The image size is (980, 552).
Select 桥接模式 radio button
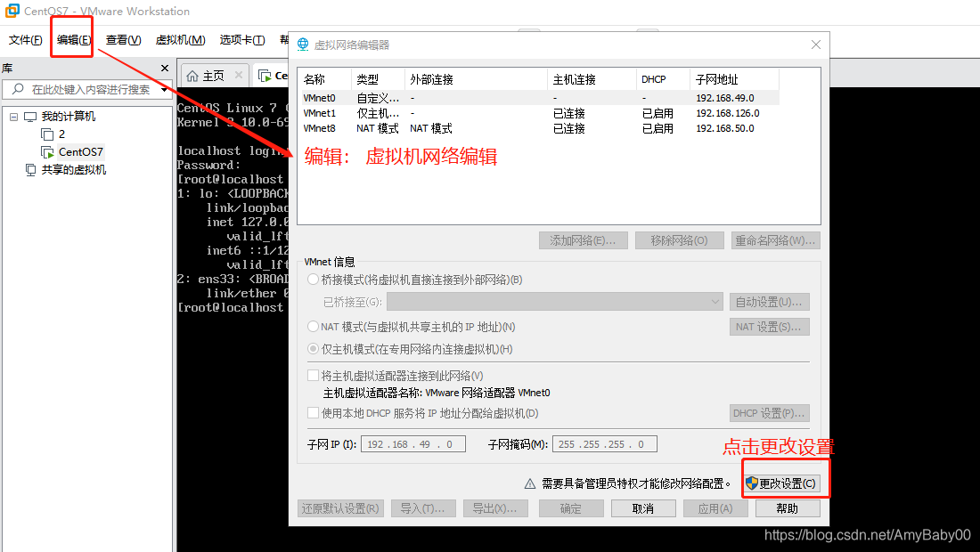pos(313,280)
